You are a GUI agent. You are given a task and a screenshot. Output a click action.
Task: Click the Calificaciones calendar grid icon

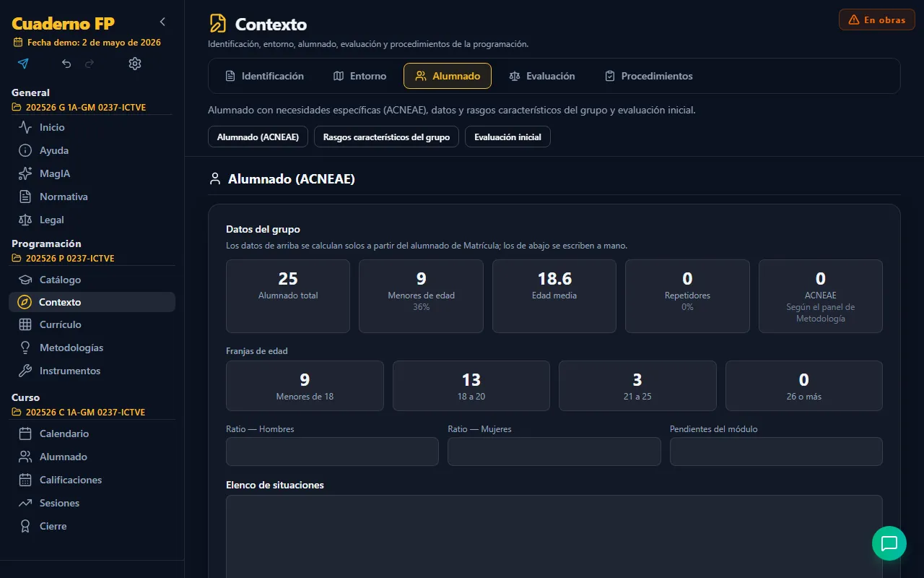[x=25, y=480]
